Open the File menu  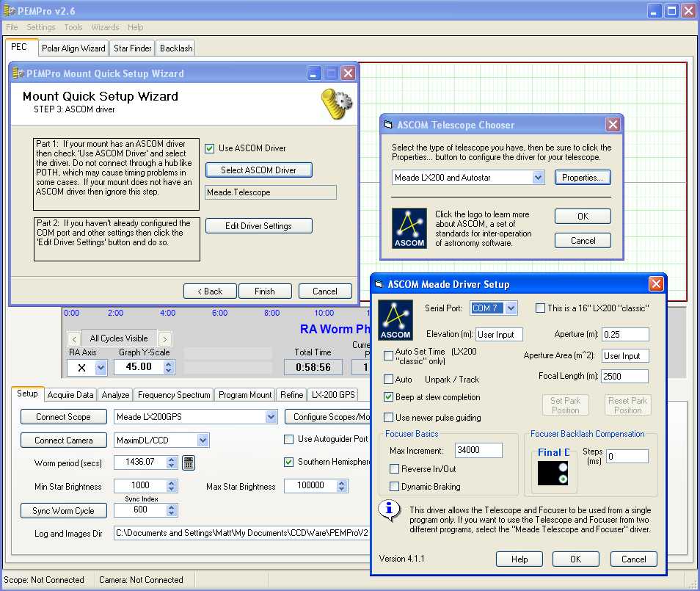tap(12, 27)
